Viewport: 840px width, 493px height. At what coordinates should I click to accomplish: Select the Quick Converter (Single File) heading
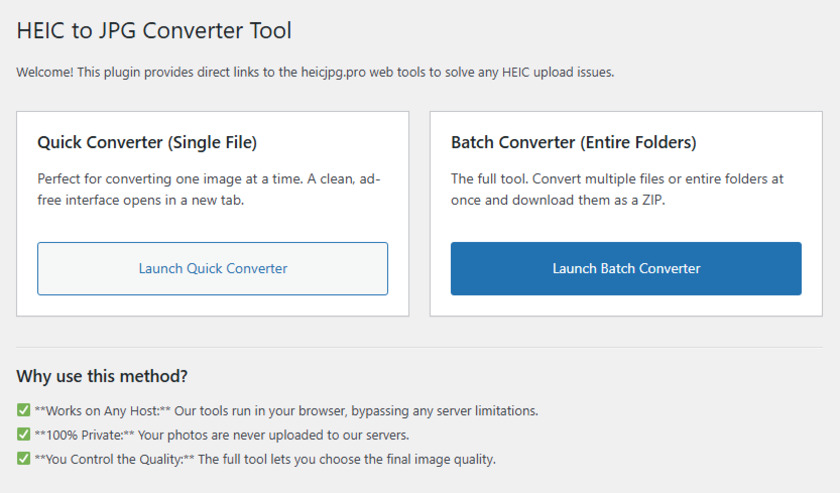click(147, 143)
